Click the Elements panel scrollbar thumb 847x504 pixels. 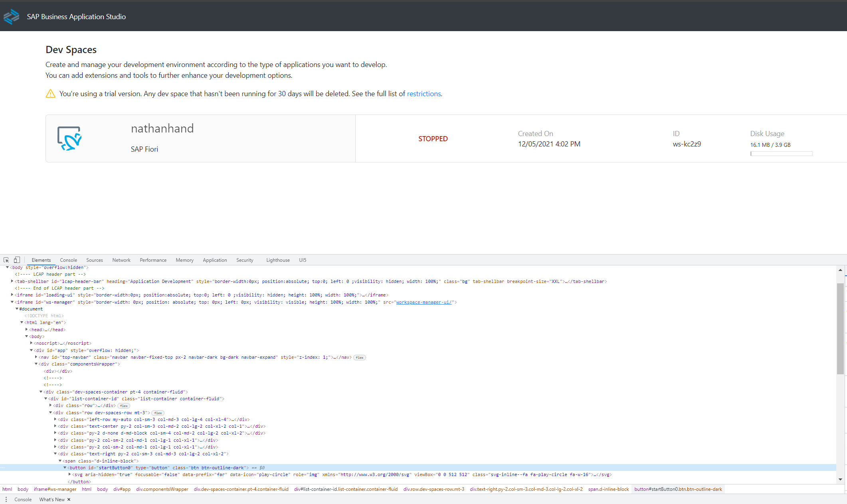coord(840,328)
